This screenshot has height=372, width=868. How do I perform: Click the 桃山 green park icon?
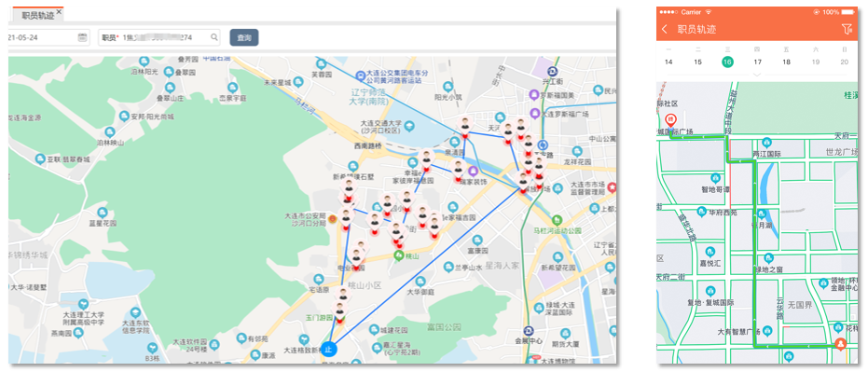pos(398,255)
